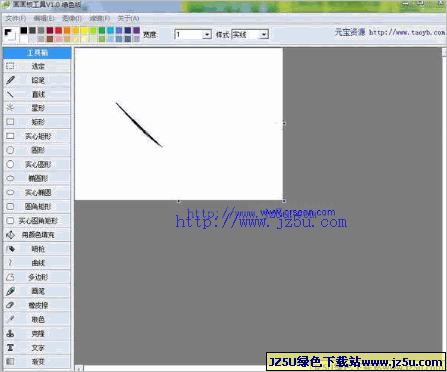Screen dimensions: 447x372
Task: Click the canvas bottom-edge resize handle
Action: 179,201
